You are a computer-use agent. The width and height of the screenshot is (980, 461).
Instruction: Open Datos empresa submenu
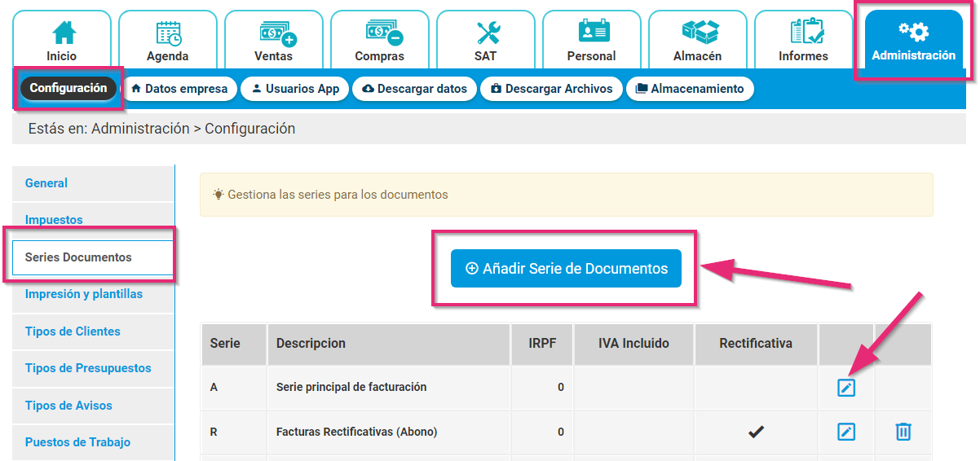tap(179, 89)
